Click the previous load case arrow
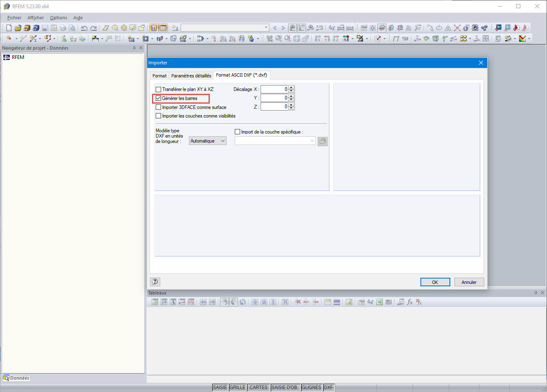This screenshot has width=547, height=392. coord(275,28)
